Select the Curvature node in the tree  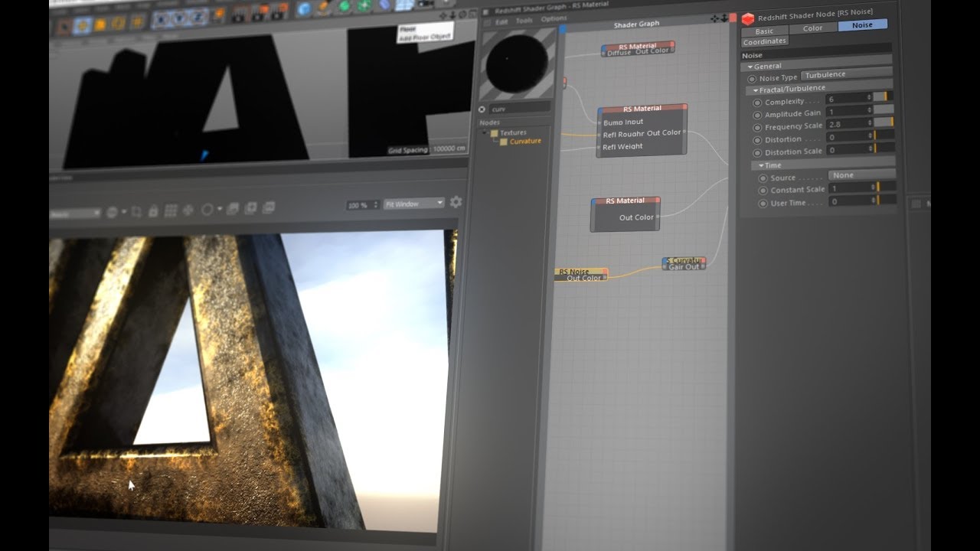click(525, 142)
